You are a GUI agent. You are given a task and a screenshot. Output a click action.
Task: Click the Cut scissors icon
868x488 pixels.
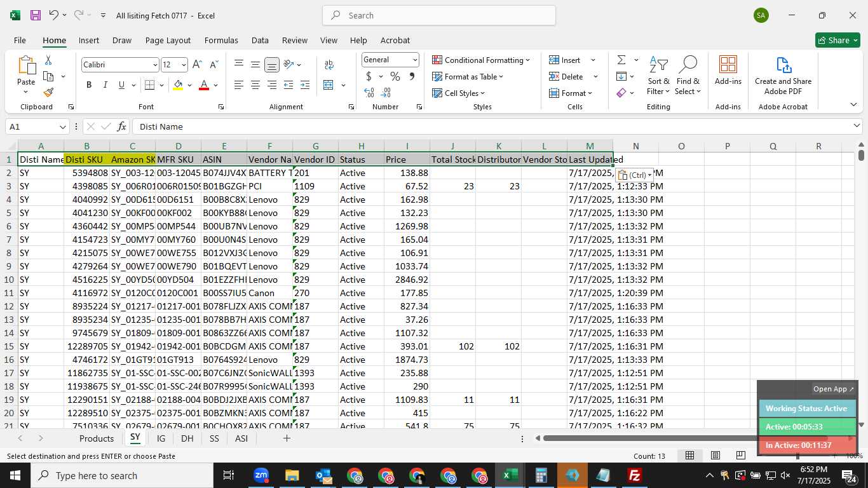point(48,60)
